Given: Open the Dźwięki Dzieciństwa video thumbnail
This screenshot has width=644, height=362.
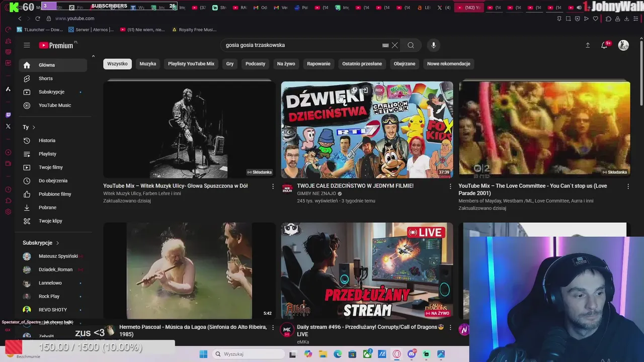Looking at the screenshot, I should [367, 130].
